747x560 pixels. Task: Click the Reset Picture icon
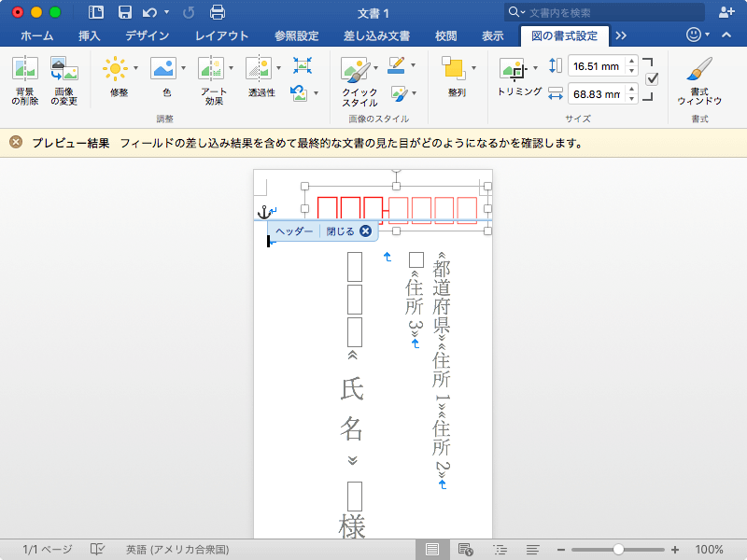[299, 92]
